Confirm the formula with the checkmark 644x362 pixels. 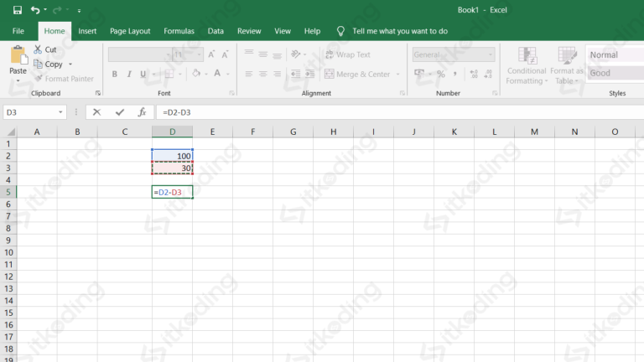pos(120,112)
